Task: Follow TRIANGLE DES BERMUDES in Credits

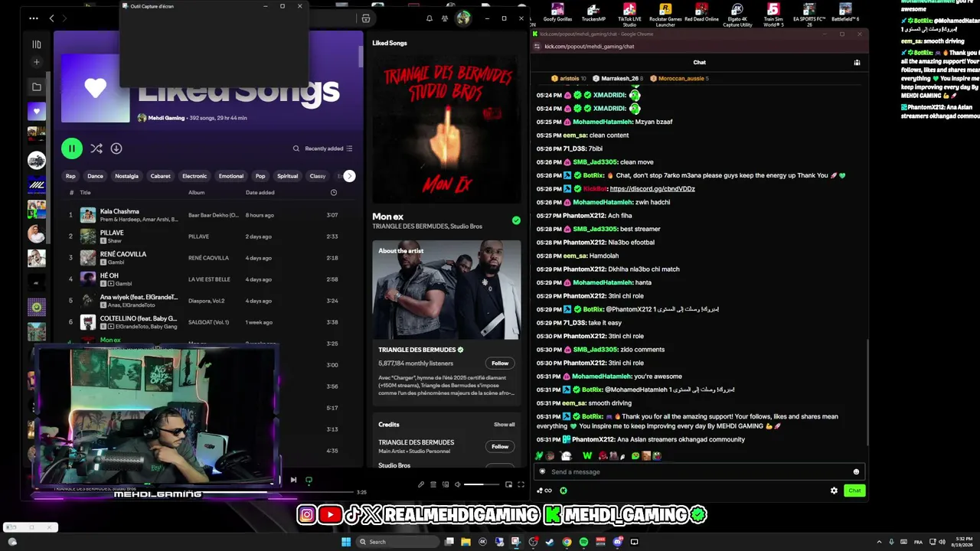Action: 500,446
